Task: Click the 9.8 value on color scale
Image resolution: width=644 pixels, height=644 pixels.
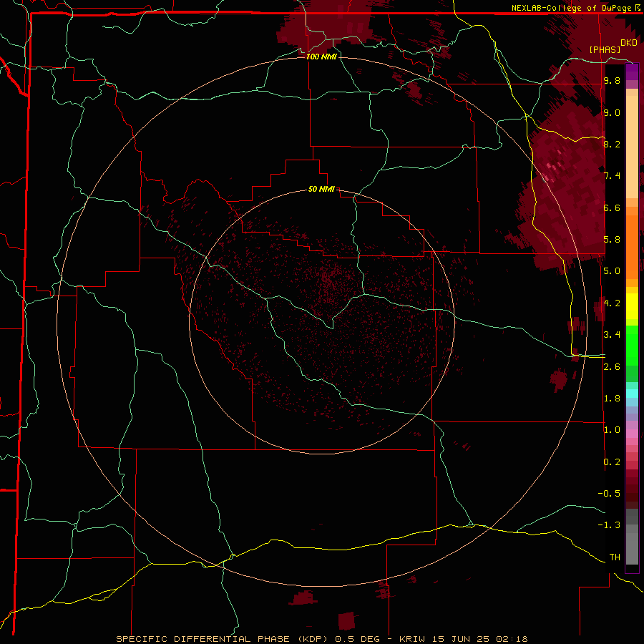Action: pos(612,81)
